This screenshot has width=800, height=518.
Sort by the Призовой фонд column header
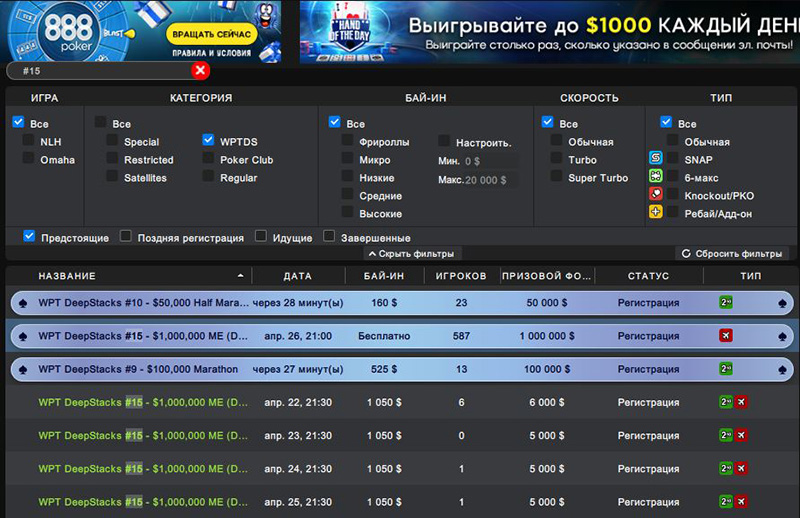pyautogui.click(x=546, y=276)
